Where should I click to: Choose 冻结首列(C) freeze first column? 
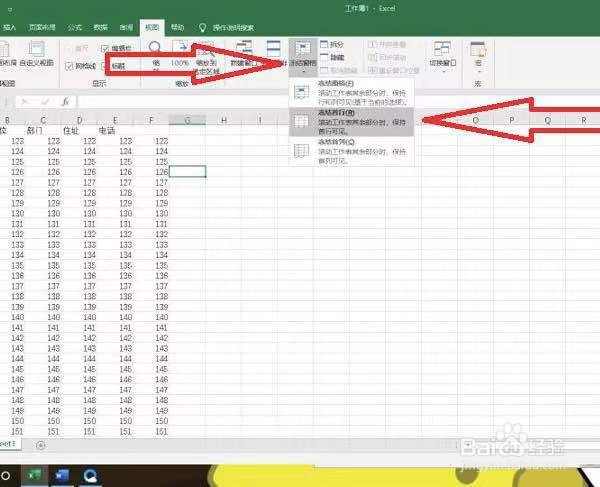point(351,151)
